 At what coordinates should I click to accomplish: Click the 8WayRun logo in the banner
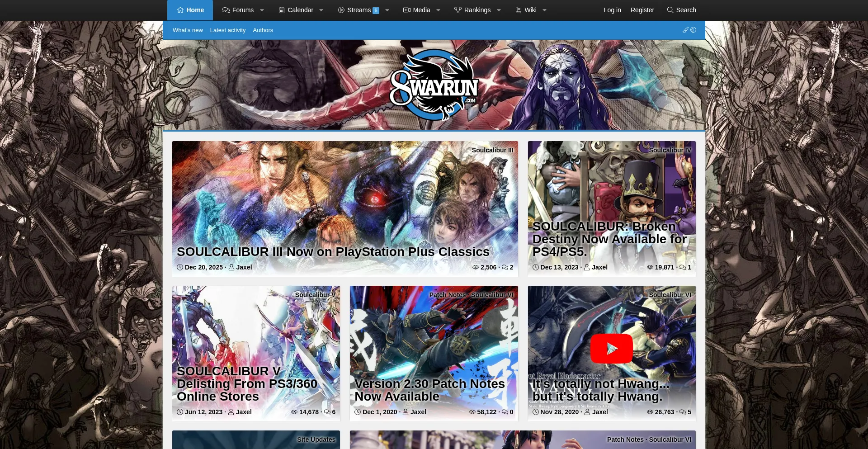[434, 85]
